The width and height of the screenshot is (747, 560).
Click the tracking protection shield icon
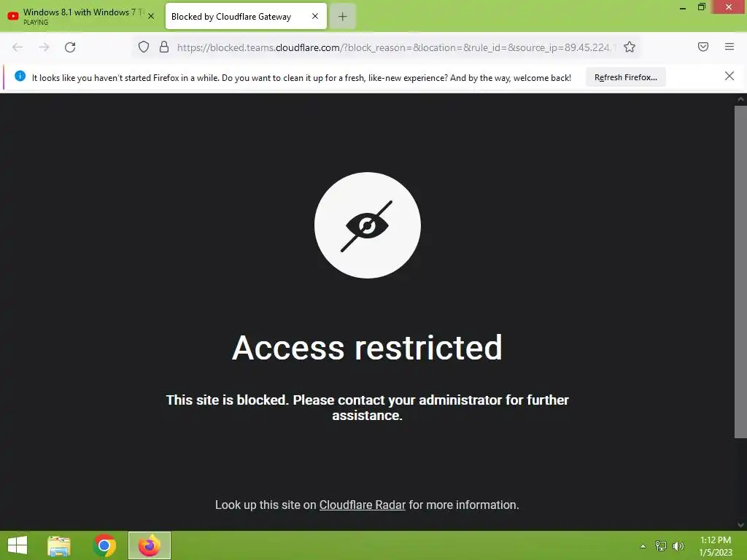point(144,47)
